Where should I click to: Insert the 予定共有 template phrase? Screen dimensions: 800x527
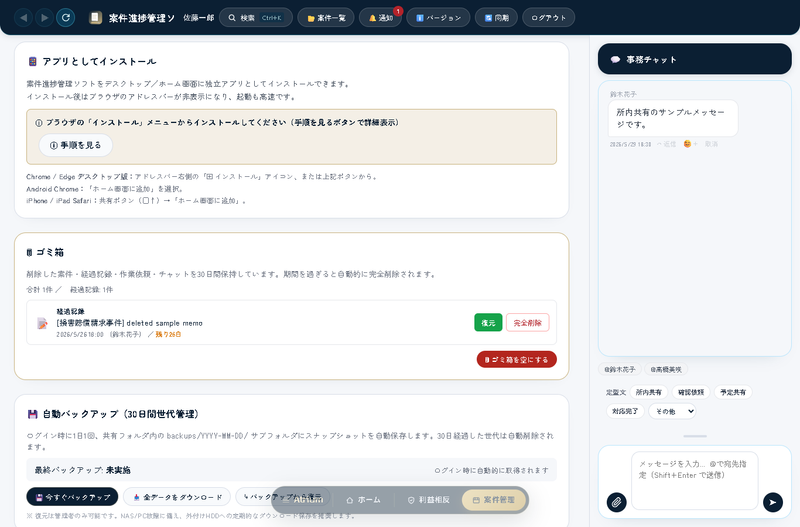(x=733, y=392)
